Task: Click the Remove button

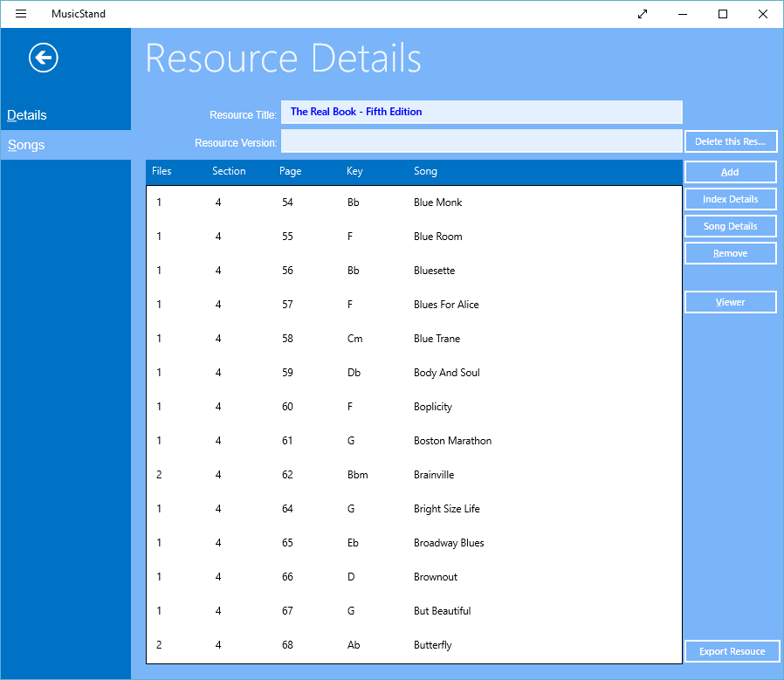Action: [x=730, y=253]
